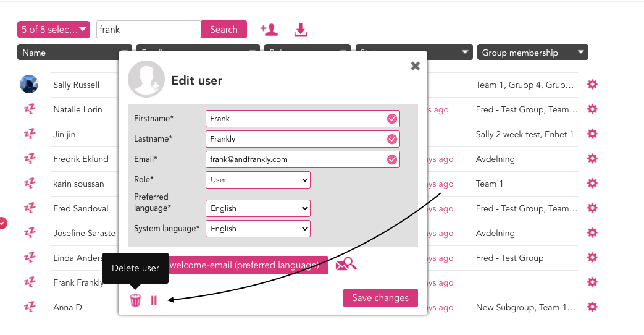Open settings gear for Sally Russell
644x335 pixels.
pos(592,85)
